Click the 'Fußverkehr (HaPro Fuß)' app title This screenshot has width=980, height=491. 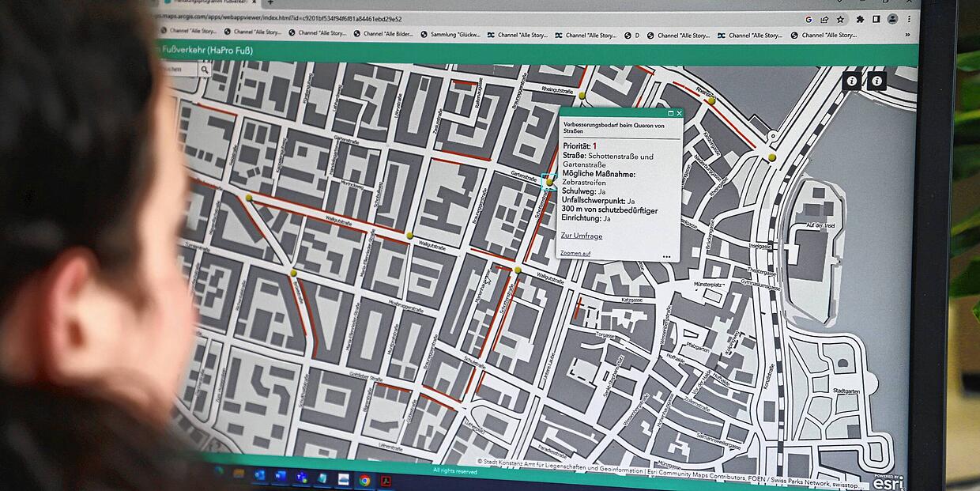click(208, 51)
